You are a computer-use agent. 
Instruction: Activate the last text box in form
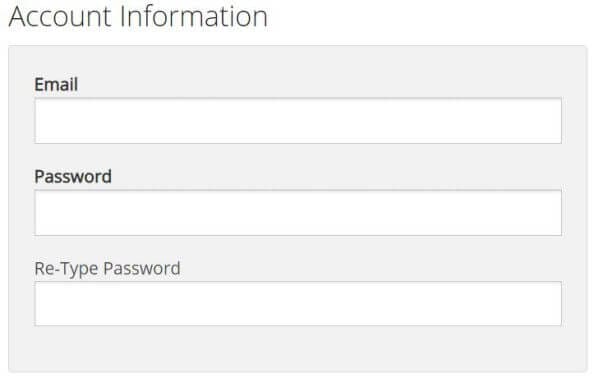click(x=298, y=304)
